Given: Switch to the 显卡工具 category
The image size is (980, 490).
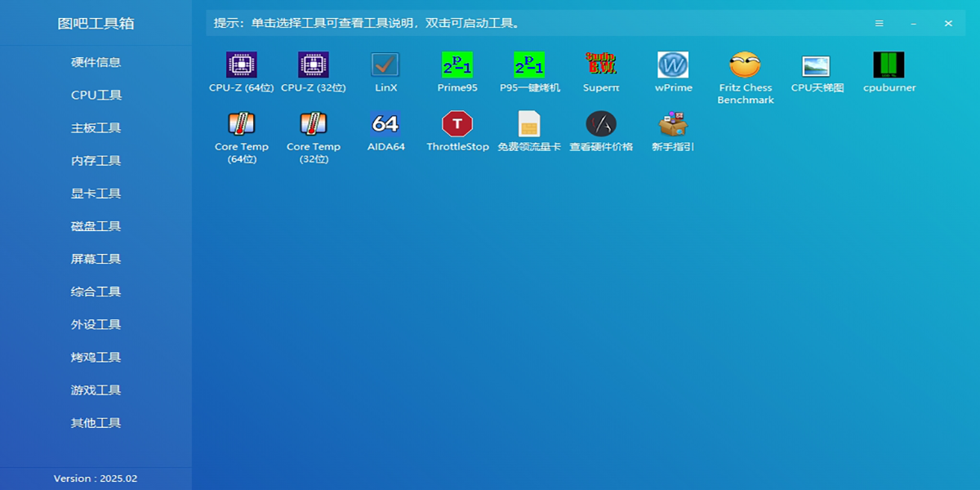Looking at the screenshot, I should coord(96,194).
